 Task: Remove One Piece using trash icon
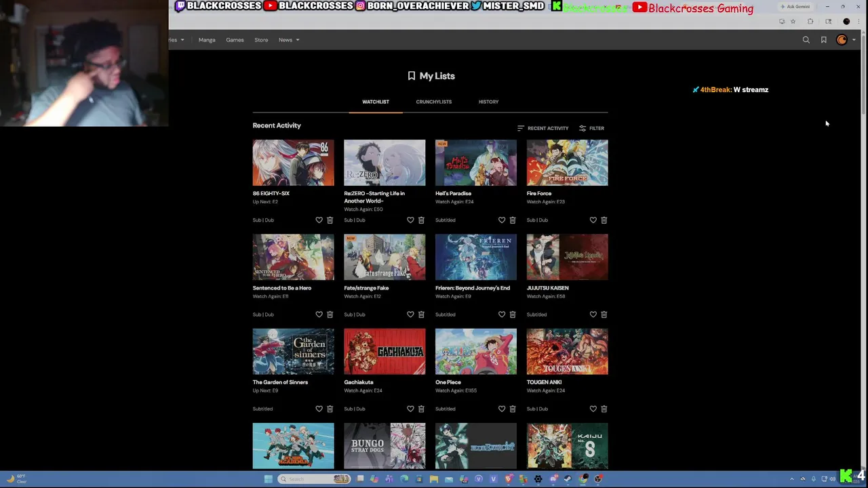tap(513, 409)
